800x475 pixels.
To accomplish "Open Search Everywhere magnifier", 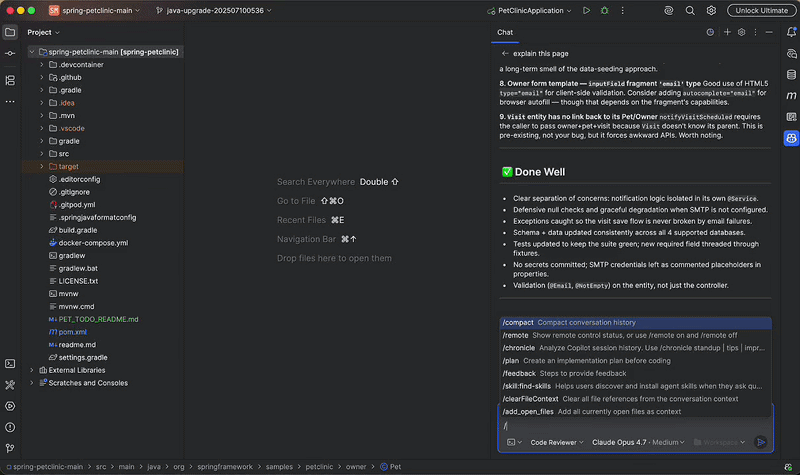I will point(690,10).
